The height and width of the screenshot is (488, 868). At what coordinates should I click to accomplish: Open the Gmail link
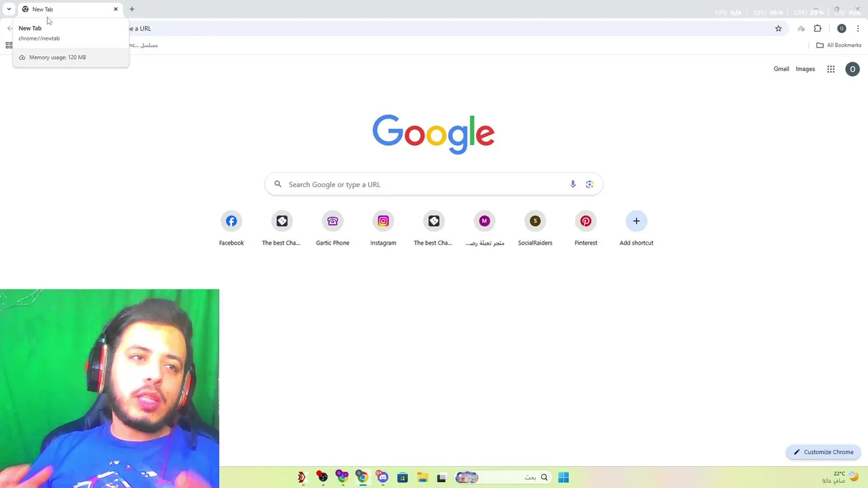coord(781,69)
